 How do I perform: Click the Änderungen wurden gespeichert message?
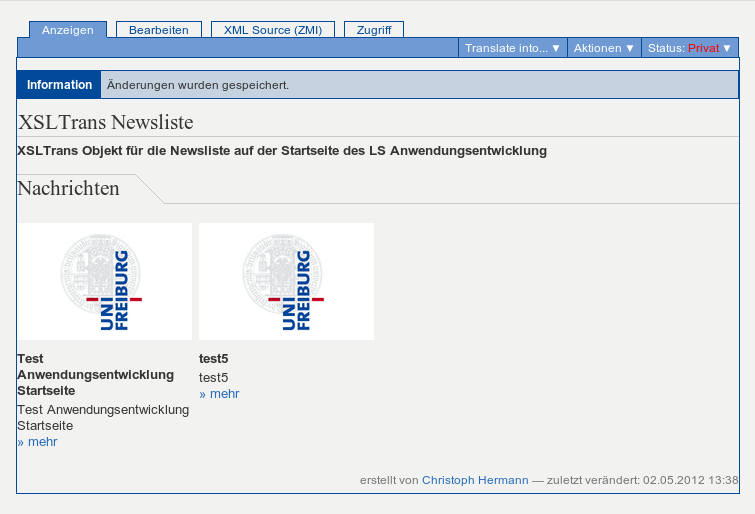(x=198, y=85)
